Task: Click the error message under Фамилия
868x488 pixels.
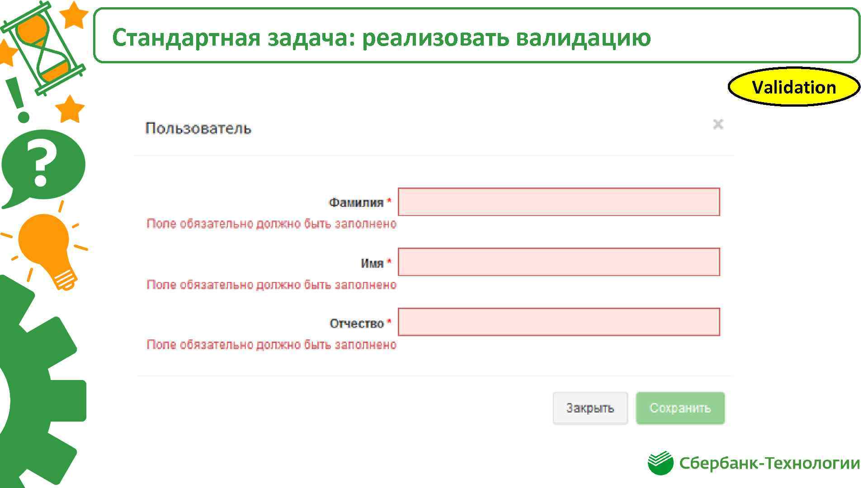Action: [x=271, y=224]
